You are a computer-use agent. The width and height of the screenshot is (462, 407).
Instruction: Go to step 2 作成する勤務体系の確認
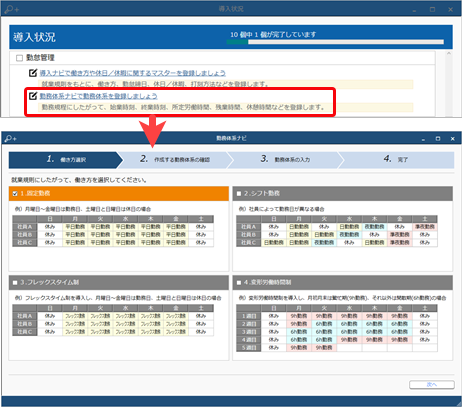(175, 160)
